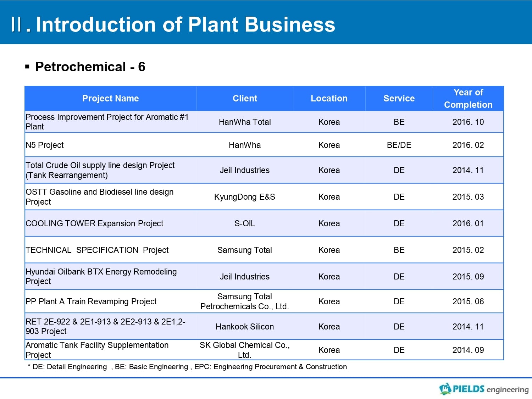The height and width of the screenshot is (399, 532).
Task: Select the '2016. 02' completion cell
Action: point(468,145)
